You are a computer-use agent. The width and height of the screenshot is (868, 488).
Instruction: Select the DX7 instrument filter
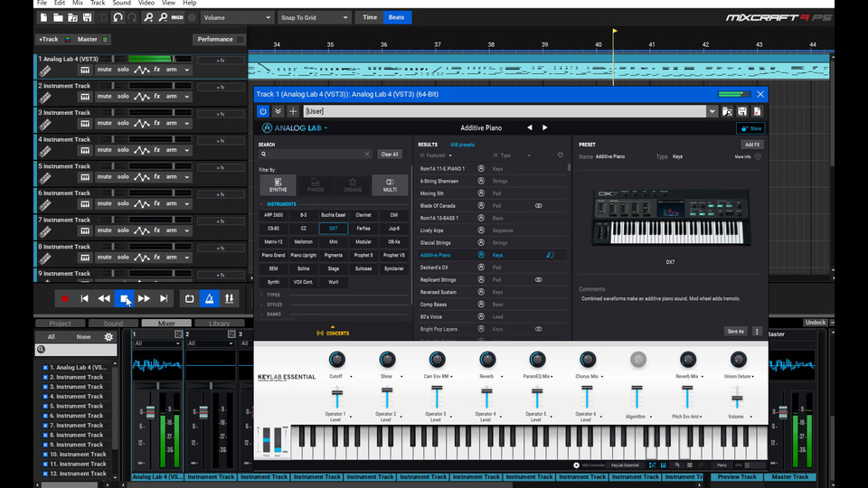[x=334, y=229]
